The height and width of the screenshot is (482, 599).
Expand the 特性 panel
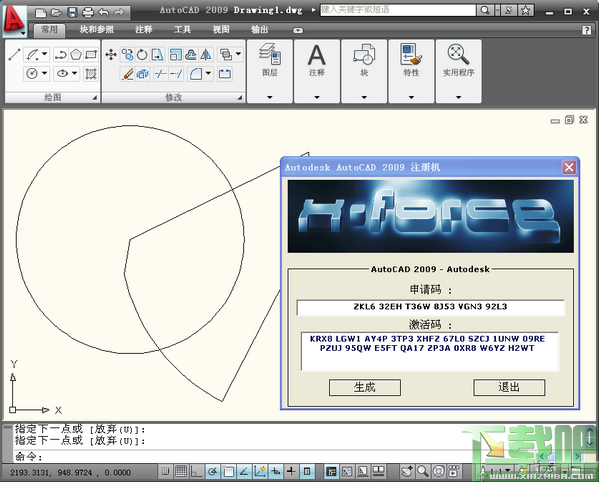[x=411, y=97]
